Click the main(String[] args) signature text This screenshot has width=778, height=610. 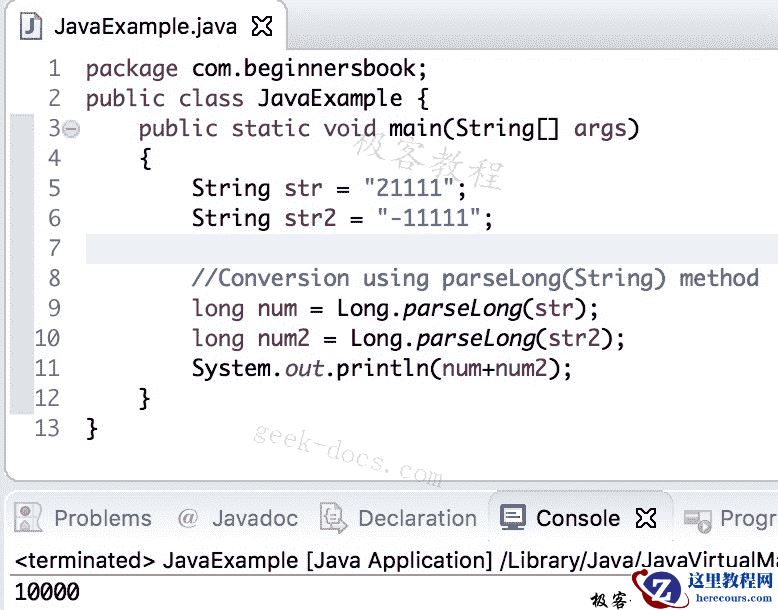tap(514, 129)
